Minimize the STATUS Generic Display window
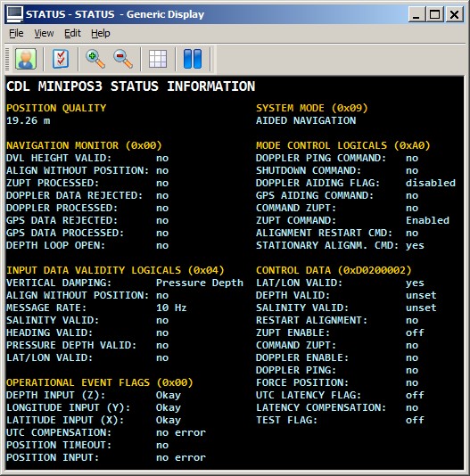 416,14
